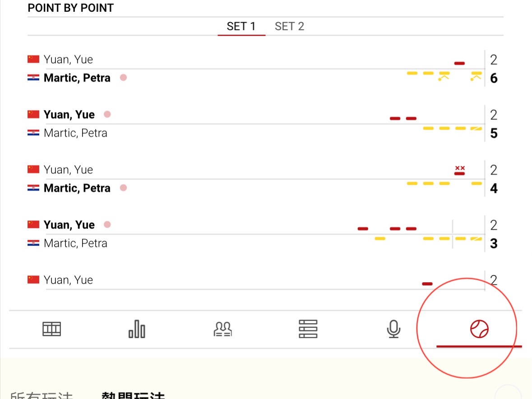The image size is (532, 399).
Task: Open the bar chart statistics icon
Action: 137,329
